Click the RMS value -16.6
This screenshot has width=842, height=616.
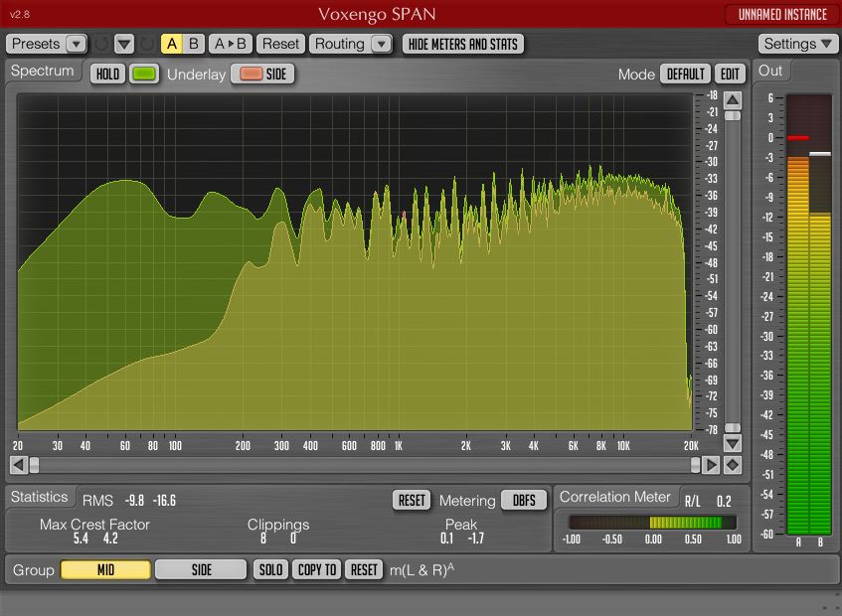[164, 501]
